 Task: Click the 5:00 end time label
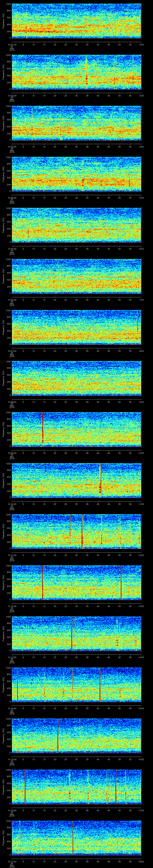141,197
